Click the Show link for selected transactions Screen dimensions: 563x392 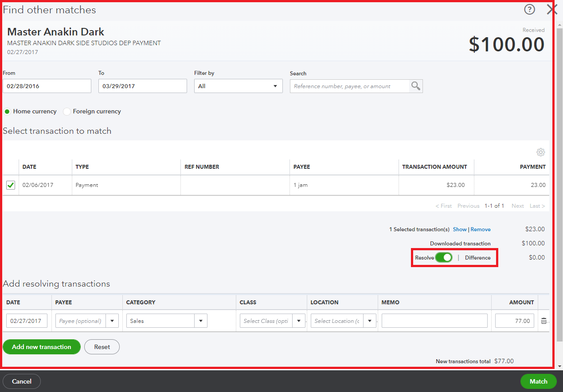(x=459, y=229)
